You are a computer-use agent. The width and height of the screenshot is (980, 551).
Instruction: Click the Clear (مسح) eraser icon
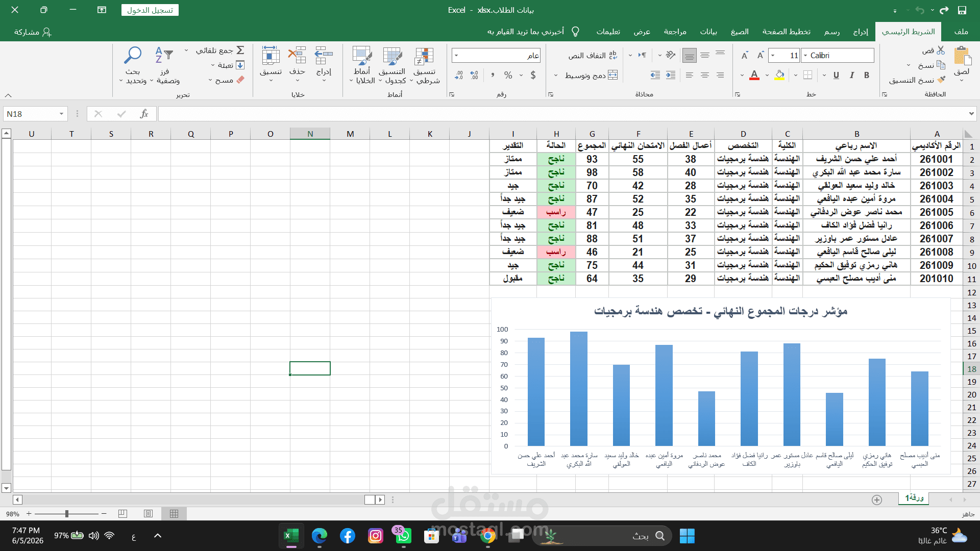[240, 80]
